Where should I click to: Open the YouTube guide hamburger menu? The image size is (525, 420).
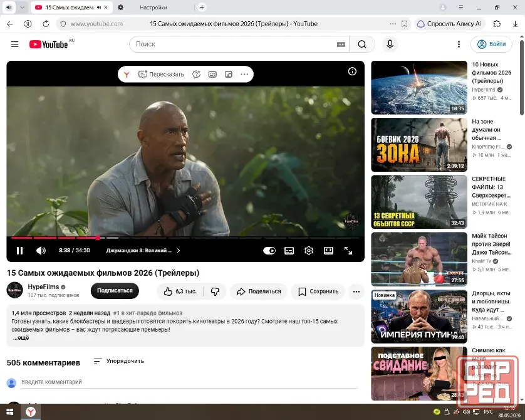[15, 45]
